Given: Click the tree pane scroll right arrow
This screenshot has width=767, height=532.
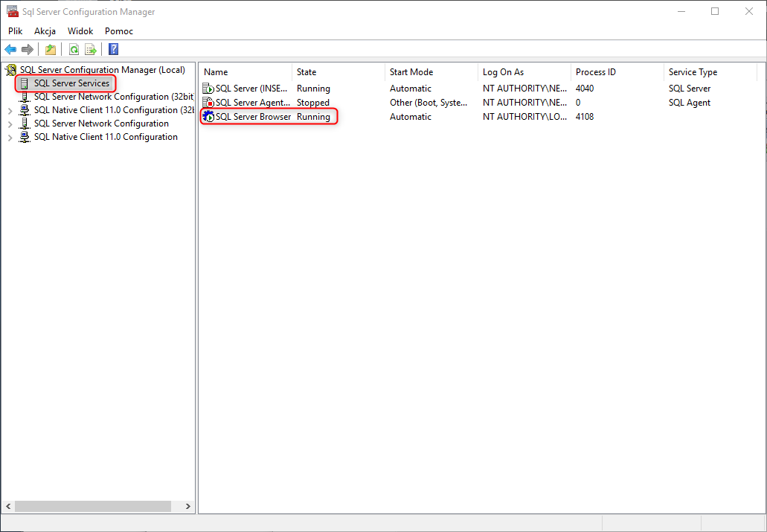Looking at the screenshot, I should click(187, 507).
